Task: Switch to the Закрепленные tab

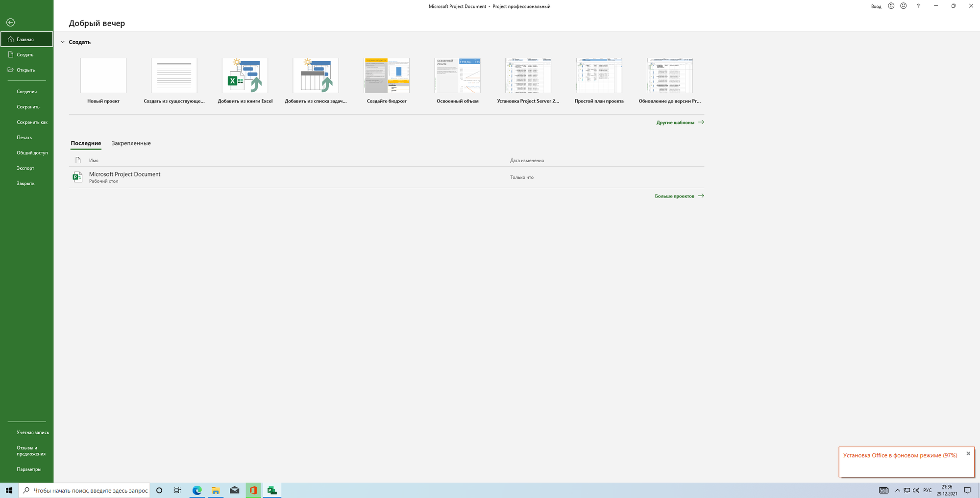Action: tap(131, 143)
